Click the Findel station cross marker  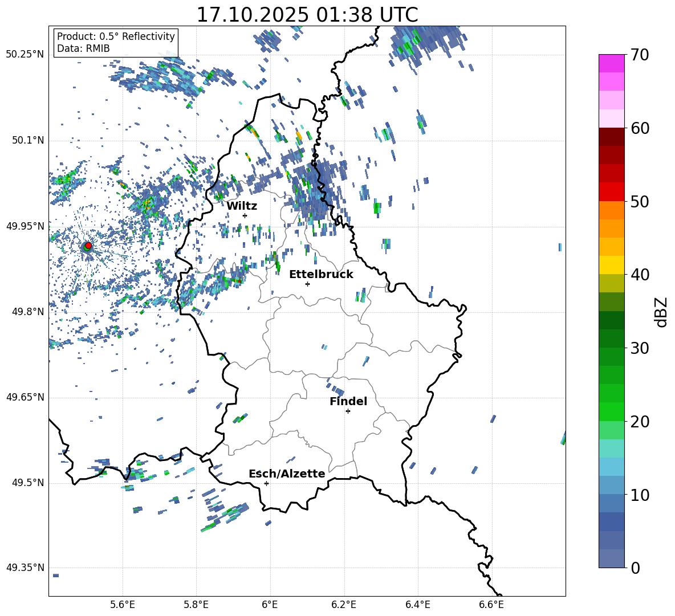click(348, 411)
